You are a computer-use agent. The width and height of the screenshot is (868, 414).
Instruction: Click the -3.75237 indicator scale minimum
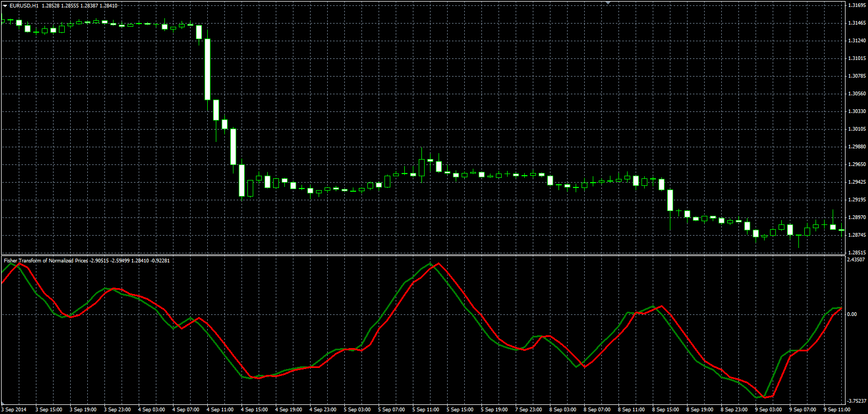click(857, 401)
